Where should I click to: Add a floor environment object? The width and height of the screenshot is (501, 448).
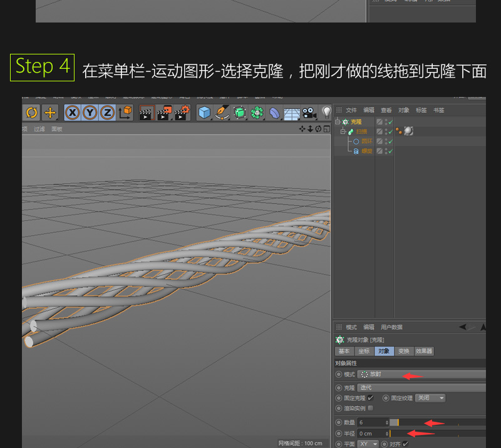[292, 114]
